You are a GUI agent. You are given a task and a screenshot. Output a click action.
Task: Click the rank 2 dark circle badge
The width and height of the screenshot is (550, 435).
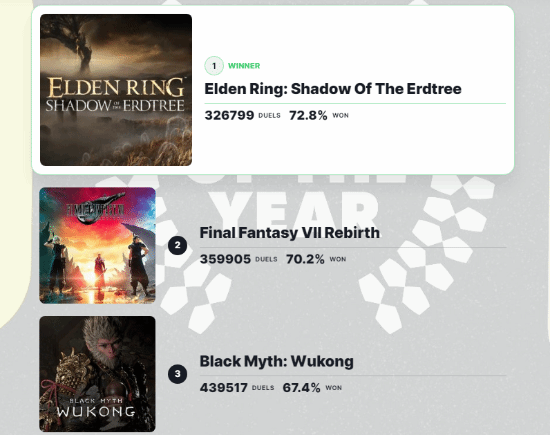coord(177,245)
